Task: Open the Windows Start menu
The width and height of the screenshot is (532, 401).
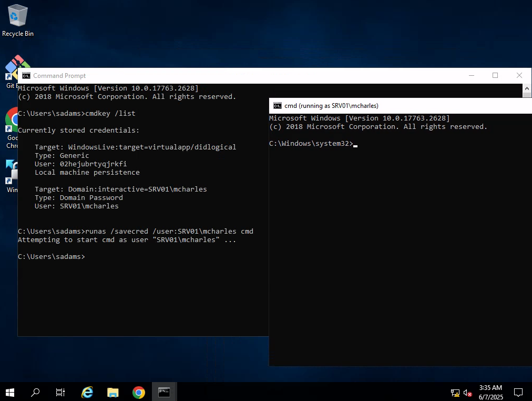Action: point(9,392)
